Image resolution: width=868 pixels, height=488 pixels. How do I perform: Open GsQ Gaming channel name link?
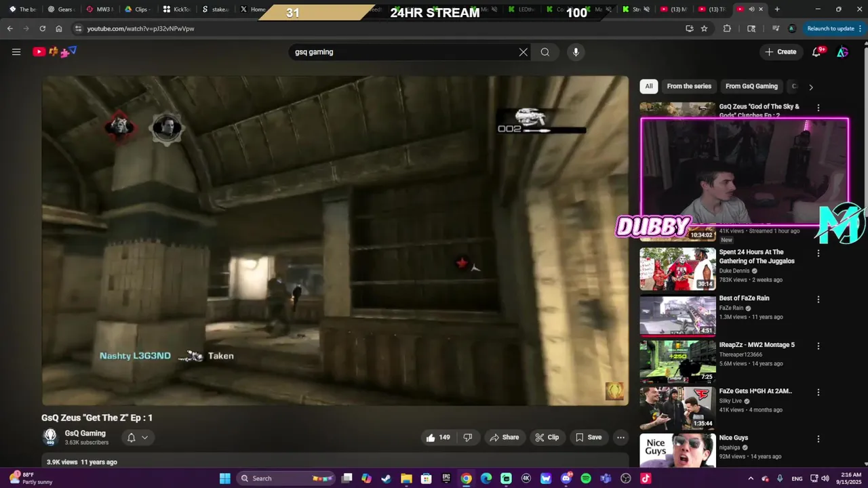[85, 433]
